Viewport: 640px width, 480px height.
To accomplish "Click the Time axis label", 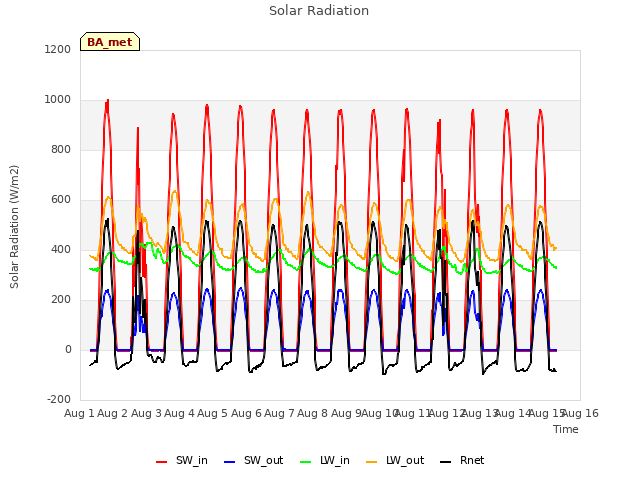I will (566, 429).
